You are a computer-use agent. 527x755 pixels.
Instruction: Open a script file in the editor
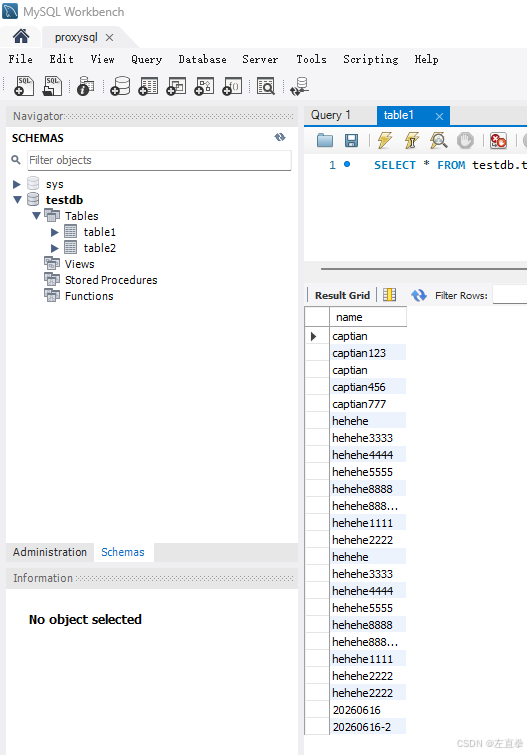point(325,140)
